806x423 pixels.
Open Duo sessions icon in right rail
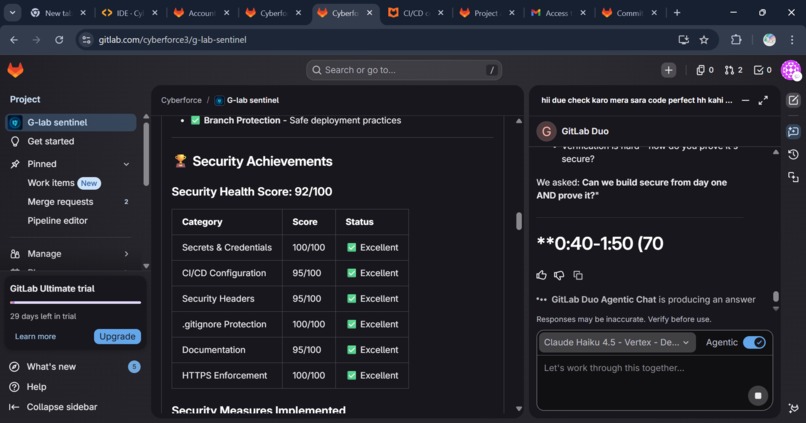(794, 177)
